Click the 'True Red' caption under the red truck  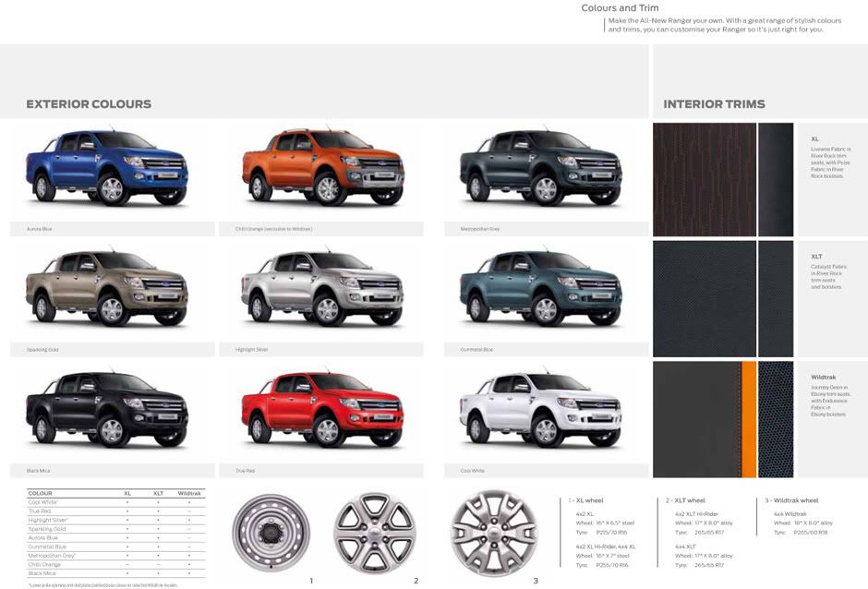click(246, 471)
